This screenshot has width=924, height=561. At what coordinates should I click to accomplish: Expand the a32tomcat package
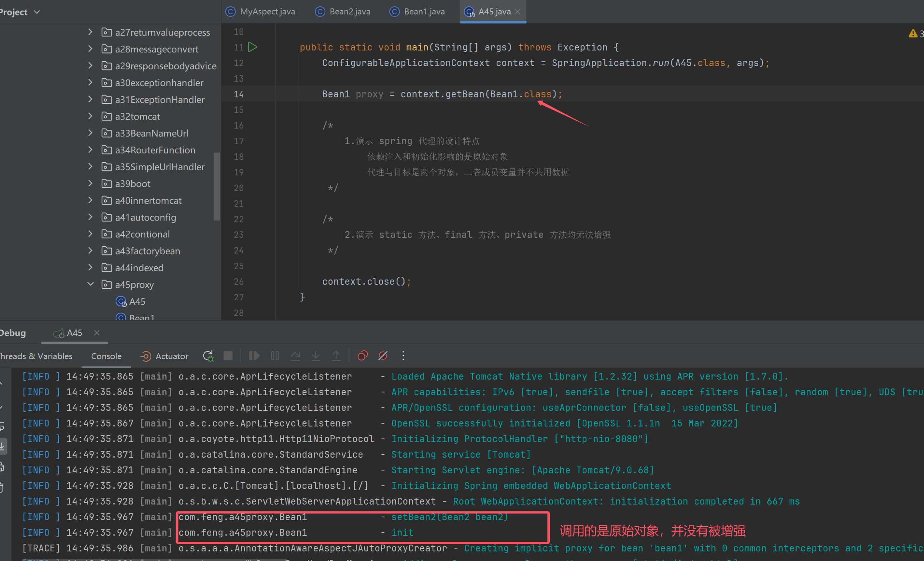pyautogui.click(x=90, y=116)
